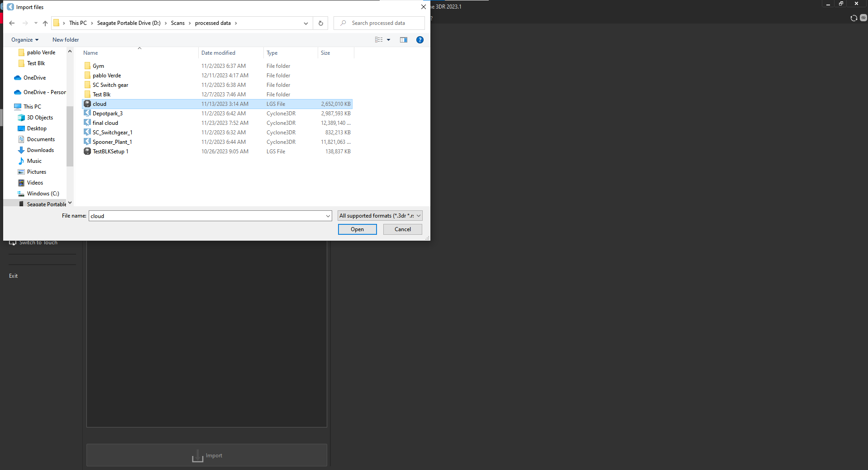This screenshot has height=470, width=868.
Task: Go up one folder level
Action: [x=45, y=23]
